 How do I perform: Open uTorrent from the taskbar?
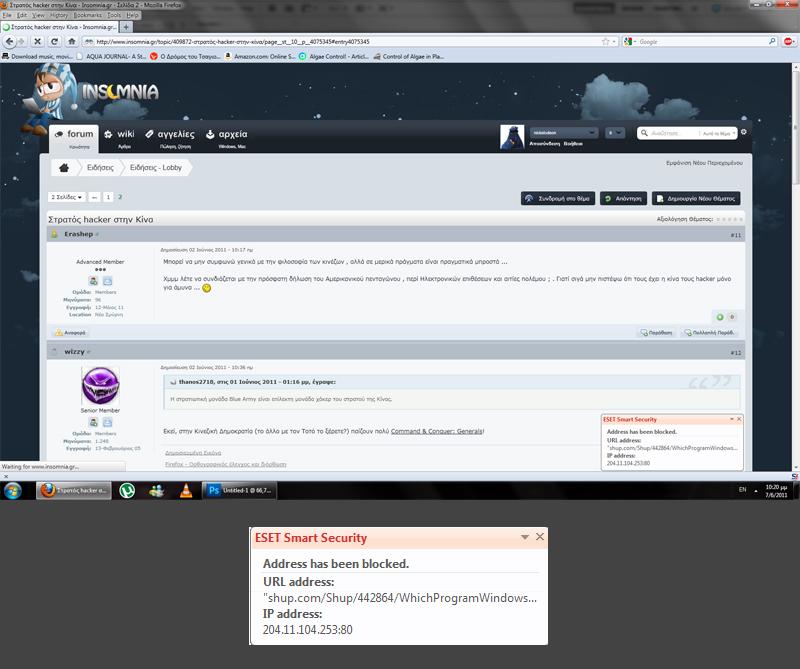127,491
